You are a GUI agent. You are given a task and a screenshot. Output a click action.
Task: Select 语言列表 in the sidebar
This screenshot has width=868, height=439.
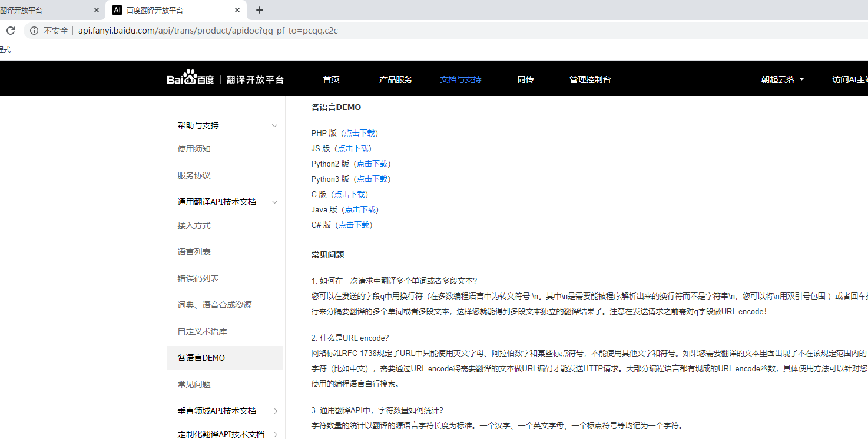(194, 251)
